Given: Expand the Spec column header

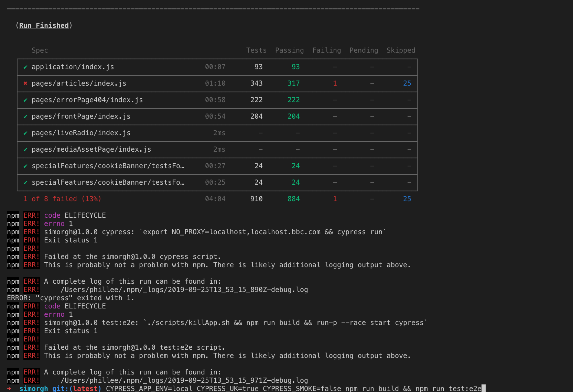Looking at the screenshot, I should (x=40, y=50).
